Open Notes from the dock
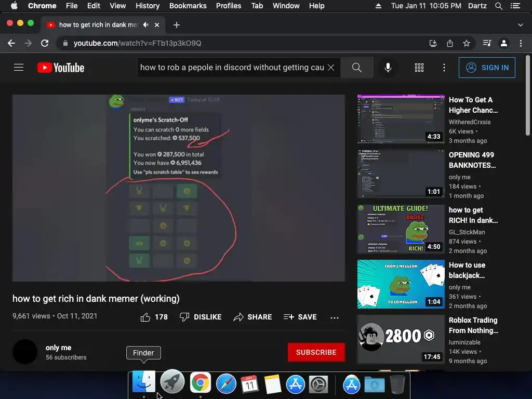This screenshot has width=532, height=399. [272, 384]
